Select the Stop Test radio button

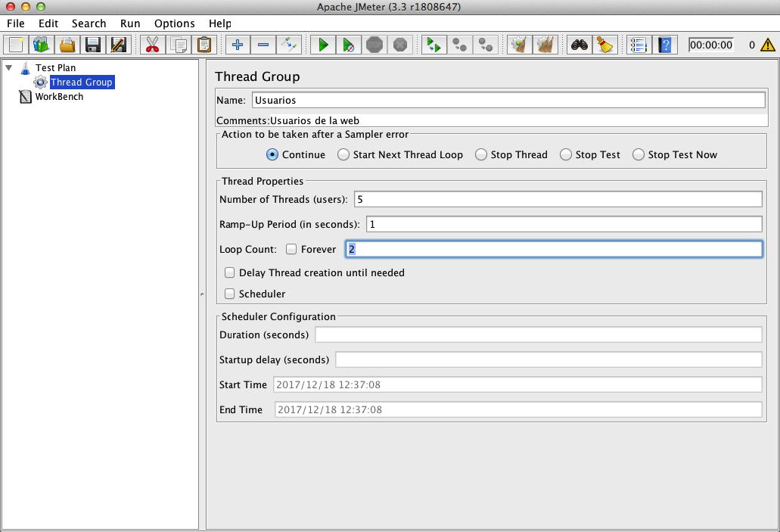[x=566, y=155]
